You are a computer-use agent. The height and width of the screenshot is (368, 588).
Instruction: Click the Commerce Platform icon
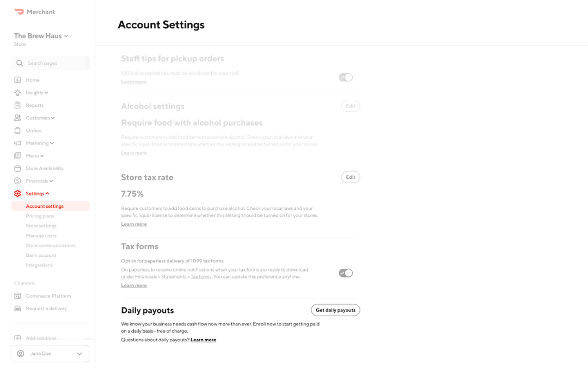[x=17, y=295]
